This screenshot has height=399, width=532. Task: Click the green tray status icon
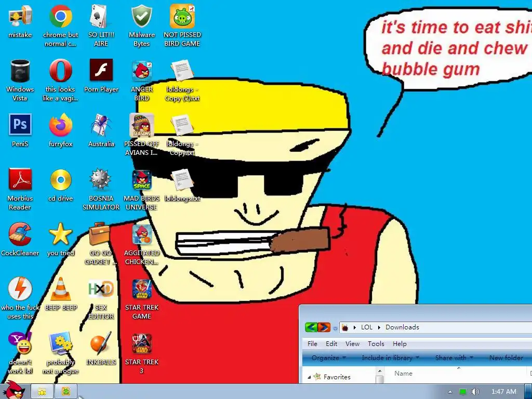click(x=463, y=392)
